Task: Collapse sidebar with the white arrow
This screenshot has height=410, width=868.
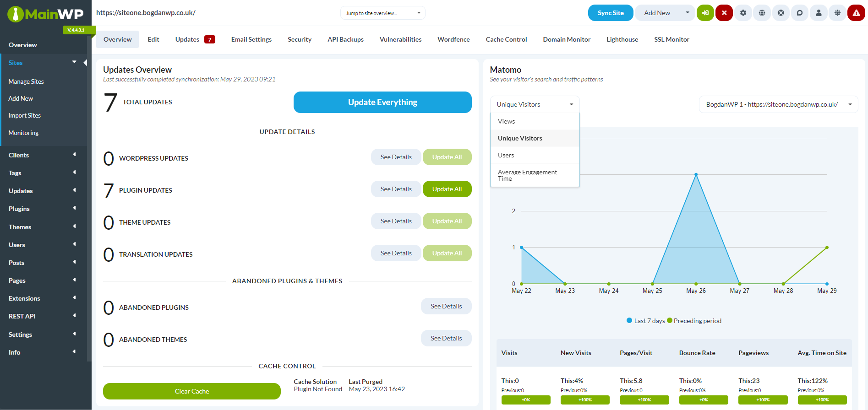Action: click(85, 63)
